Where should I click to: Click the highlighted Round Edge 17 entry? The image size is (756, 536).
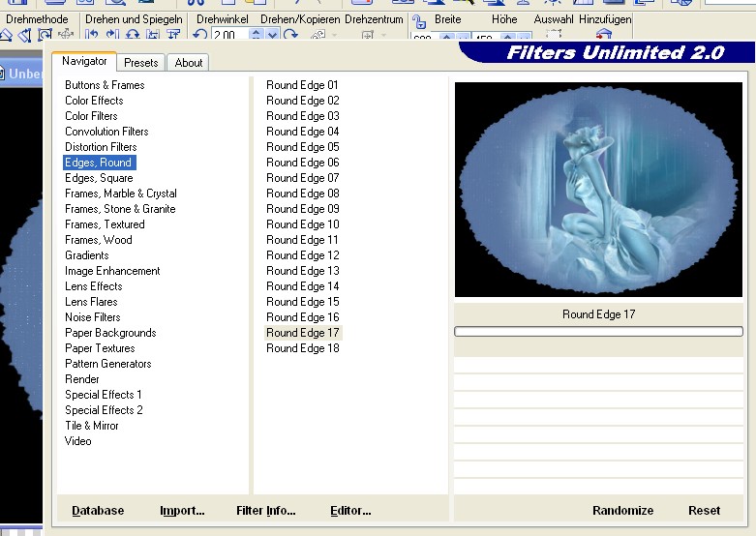point(303,333)
